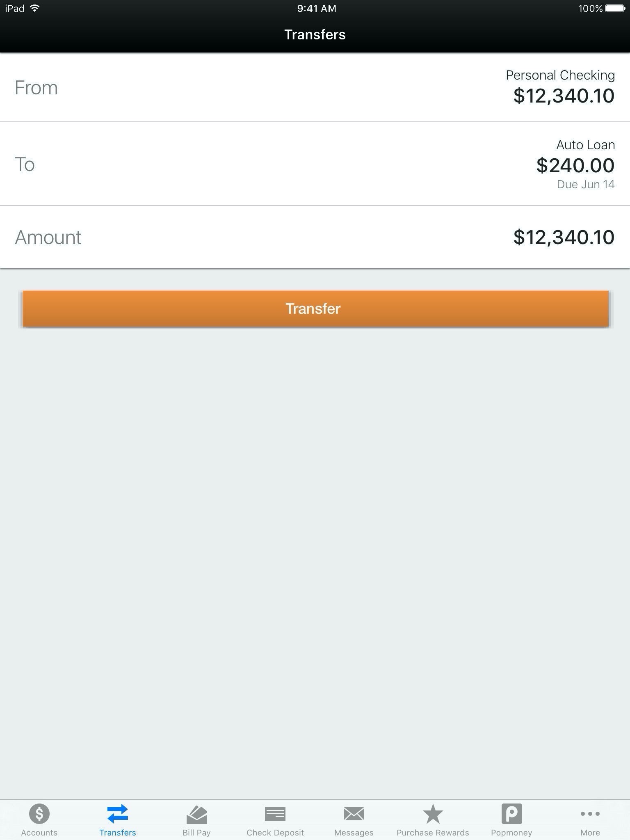Tap the Due Jun 14 label
Screen dimensions: 630x840
click(585, 185)
